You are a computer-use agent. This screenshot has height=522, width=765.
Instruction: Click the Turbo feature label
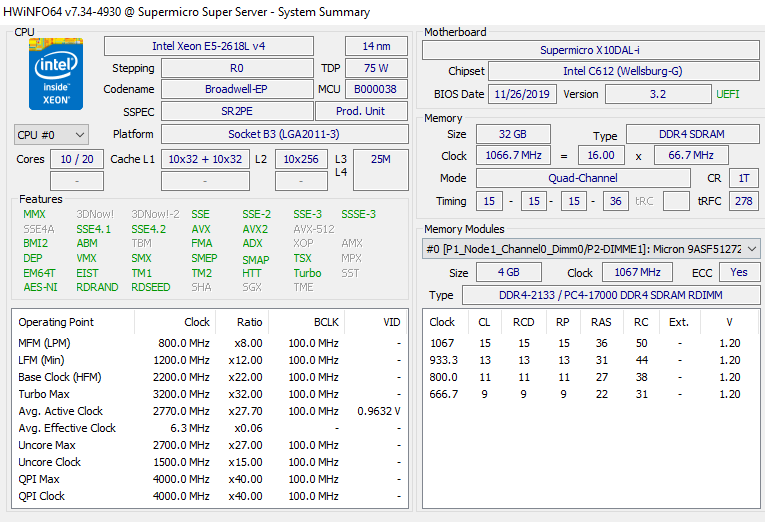(x=307, y=273)
